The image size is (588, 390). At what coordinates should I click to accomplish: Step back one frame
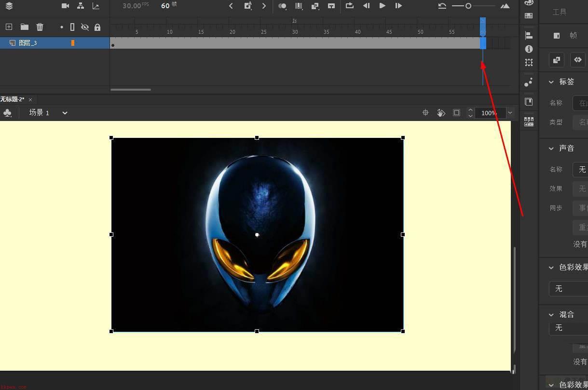pyautogui.click(x=366, y=6)
